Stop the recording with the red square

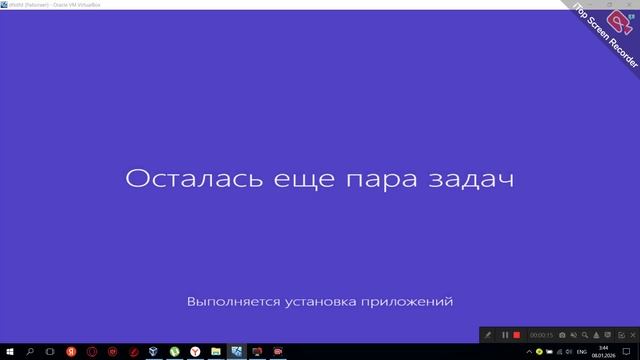517,335
